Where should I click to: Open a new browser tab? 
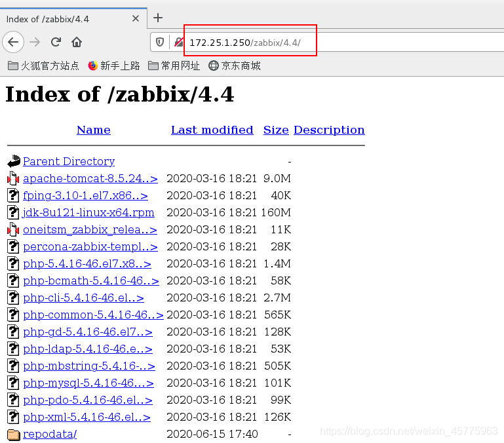tap(158, 18)
